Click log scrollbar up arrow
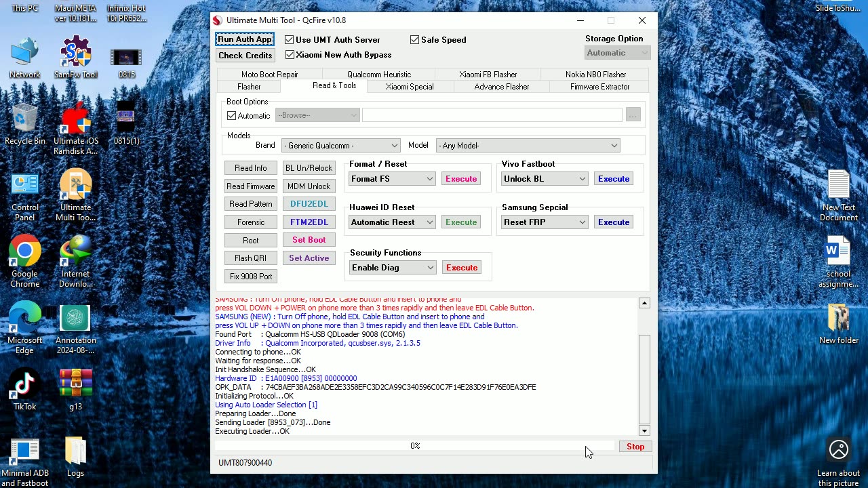868x488 pixels. point(644,303)
